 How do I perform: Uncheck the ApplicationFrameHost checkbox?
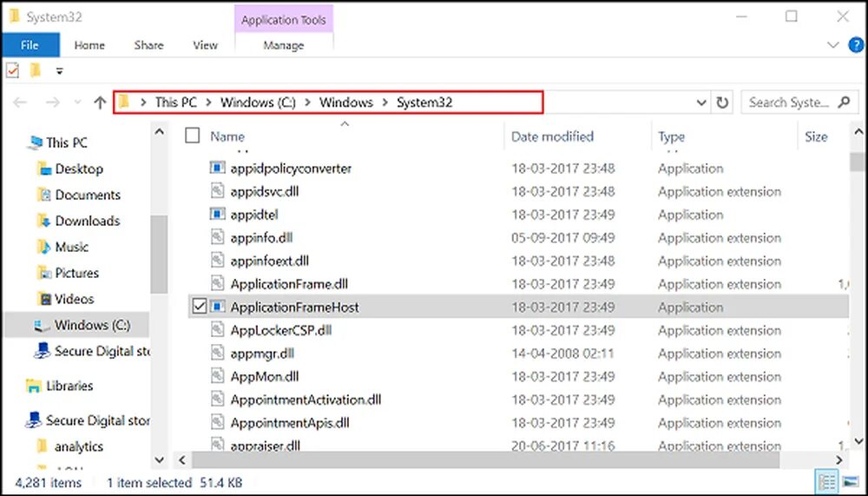[x=200, y=306]
